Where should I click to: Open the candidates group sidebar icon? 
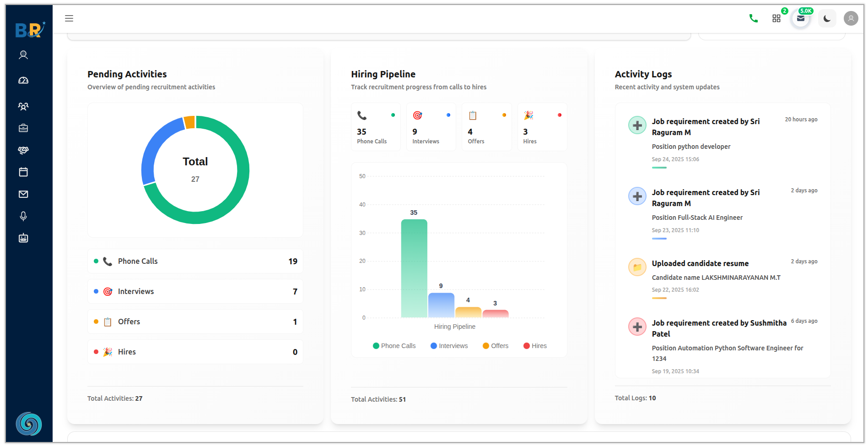(23, 106)
